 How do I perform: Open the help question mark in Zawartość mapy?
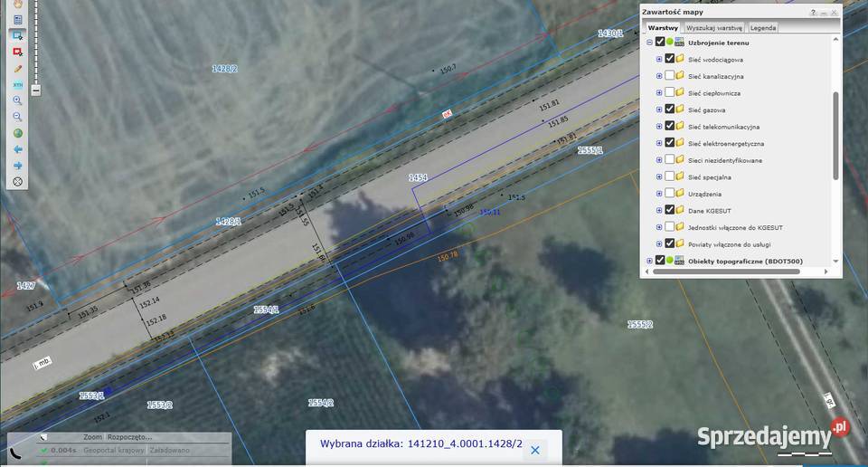813,13
